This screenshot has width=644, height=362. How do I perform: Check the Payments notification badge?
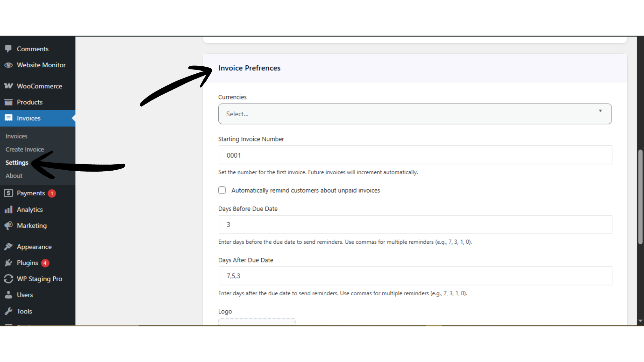coord(52,193)
